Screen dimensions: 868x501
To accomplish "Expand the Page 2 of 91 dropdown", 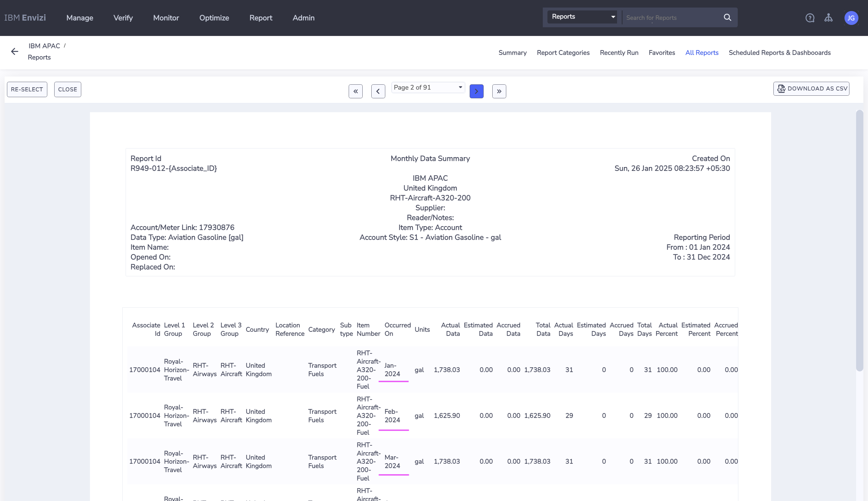I will tap(428, 87).
